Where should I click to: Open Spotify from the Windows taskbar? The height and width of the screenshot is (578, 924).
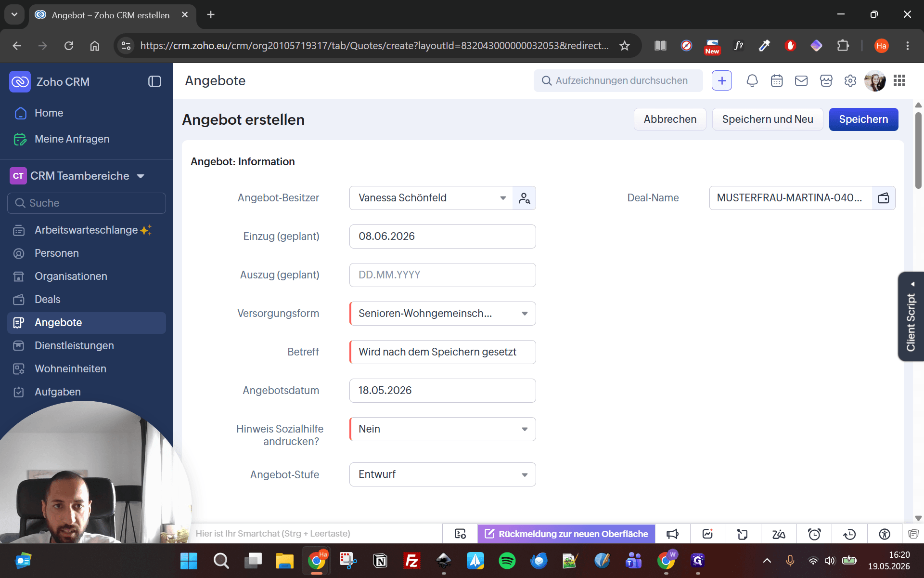tap(507, 561)
